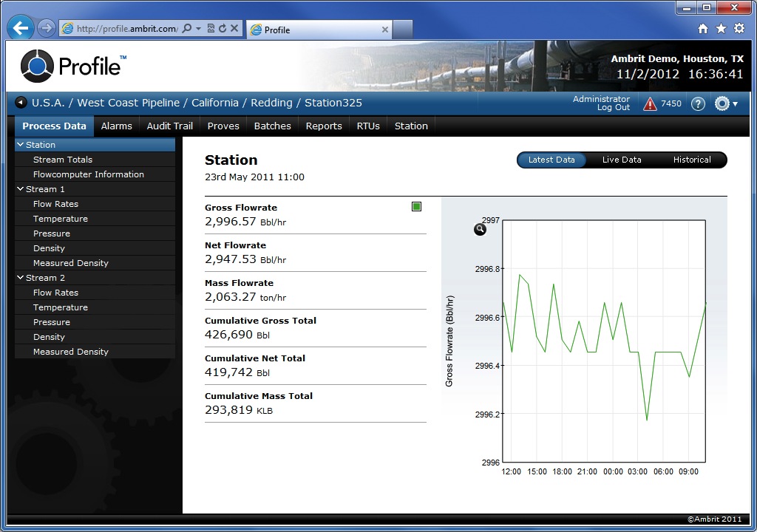Click the chart magnifier zoom icon
Screen dimensions: 757x532
[x=480, y=229]
